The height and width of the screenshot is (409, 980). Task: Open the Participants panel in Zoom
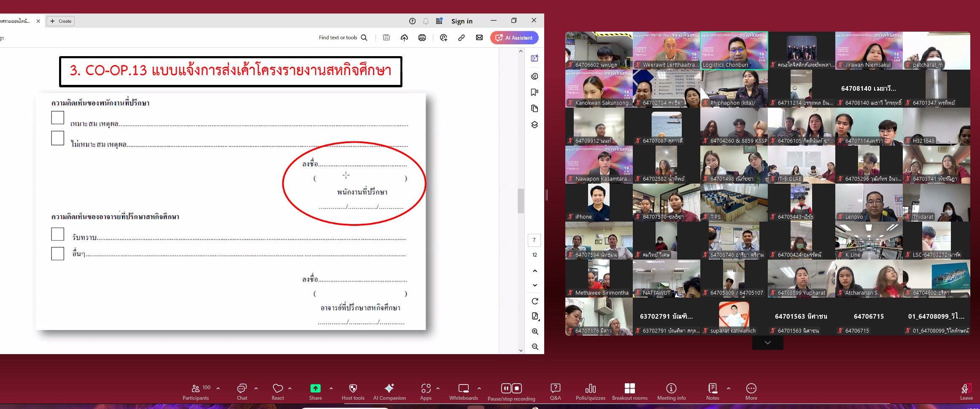196,392
